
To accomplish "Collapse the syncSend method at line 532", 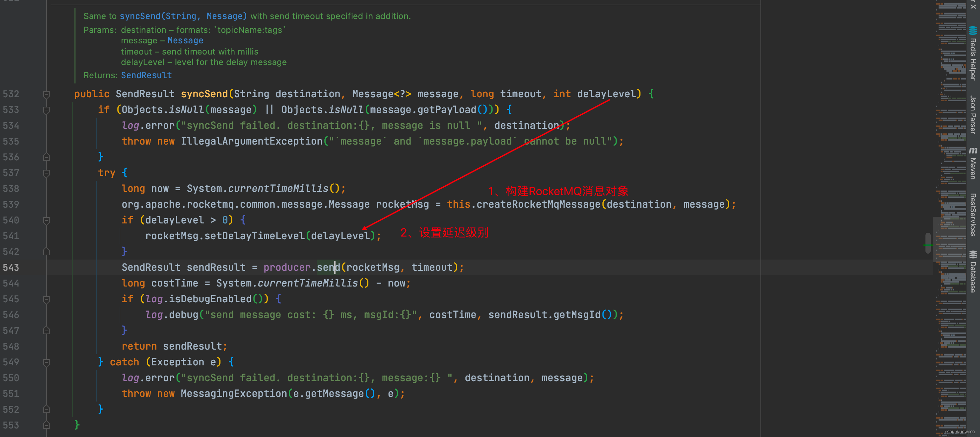I will [46, 94].
